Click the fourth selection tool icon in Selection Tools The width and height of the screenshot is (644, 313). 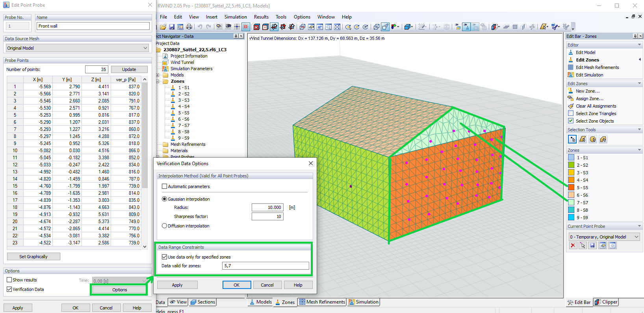tap(603, 139)
